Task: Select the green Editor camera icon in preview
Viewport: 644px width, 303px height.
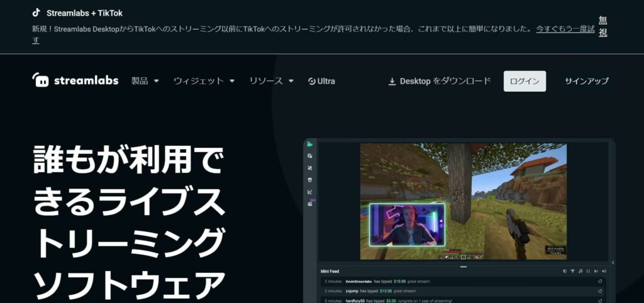Action: [309, 144]
